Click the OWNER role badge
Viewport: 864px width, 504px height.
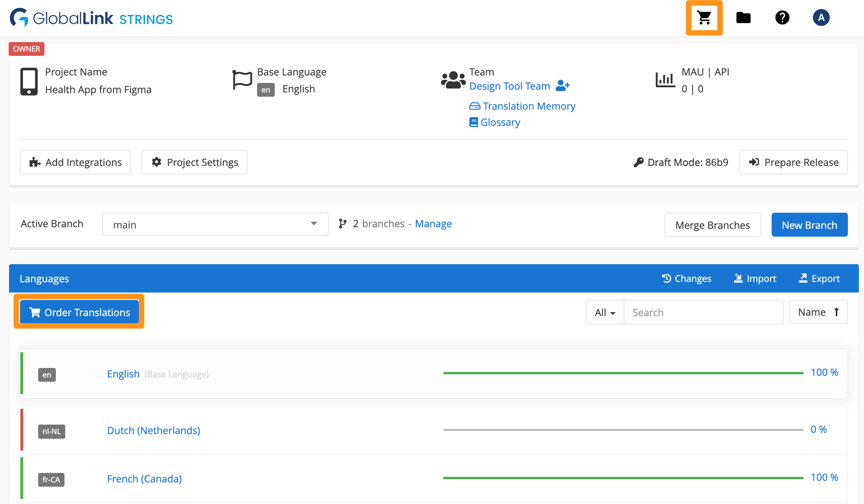click(x=27, y=49)
